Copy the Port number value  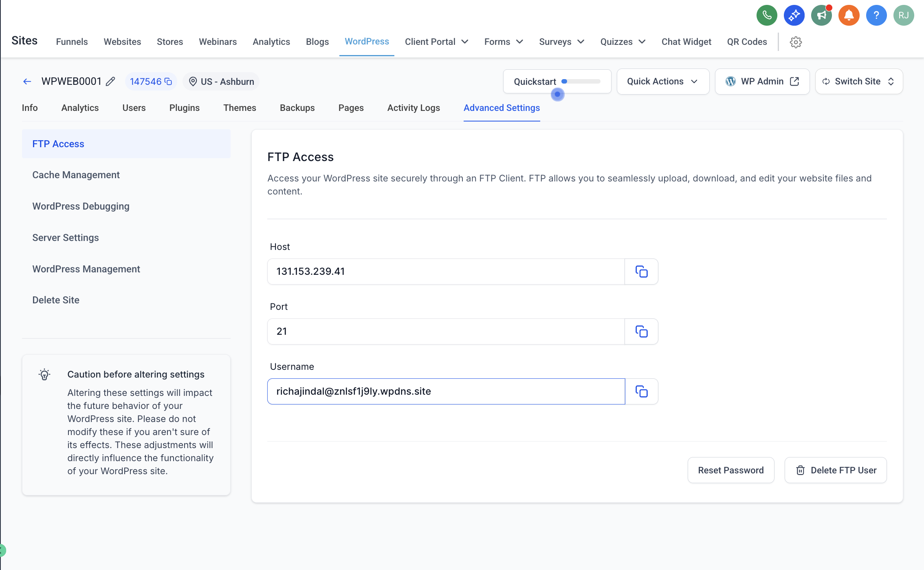(641, 331)
